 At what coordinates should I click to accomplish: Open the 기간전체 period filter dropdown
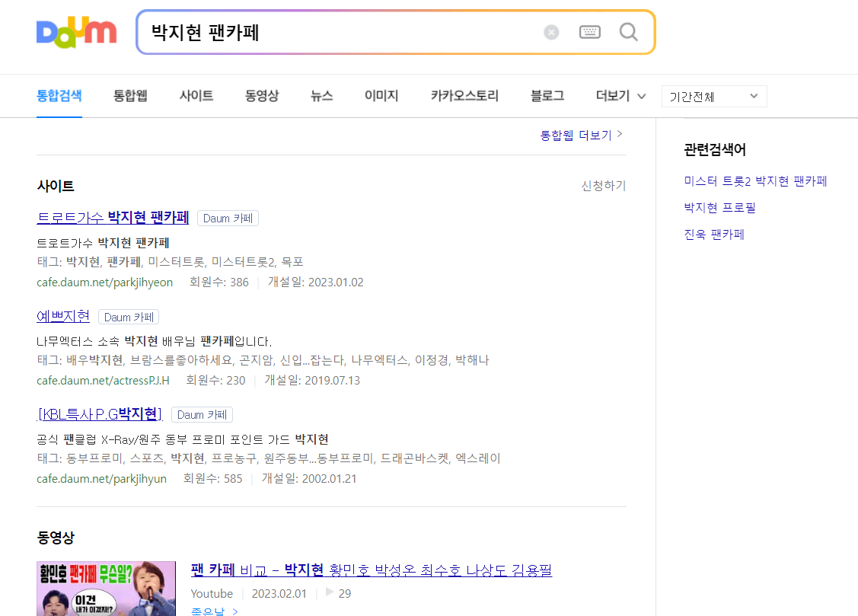(713, 96)
